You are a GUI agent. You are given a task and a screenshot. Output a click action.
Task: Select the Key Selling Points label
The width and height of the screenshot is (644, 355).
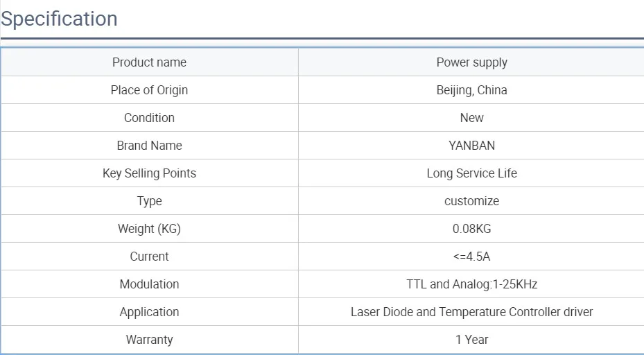click(150, 173)
